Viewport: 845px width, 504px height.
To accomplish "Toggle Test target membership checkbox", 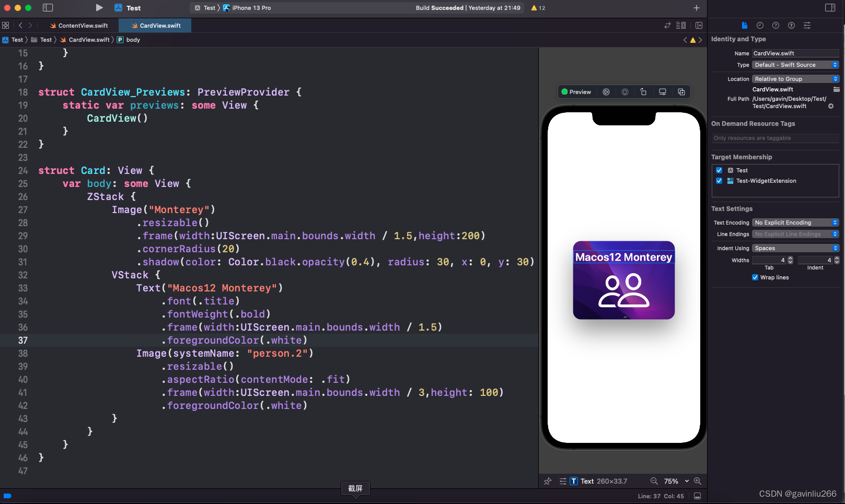I will 719,170.
